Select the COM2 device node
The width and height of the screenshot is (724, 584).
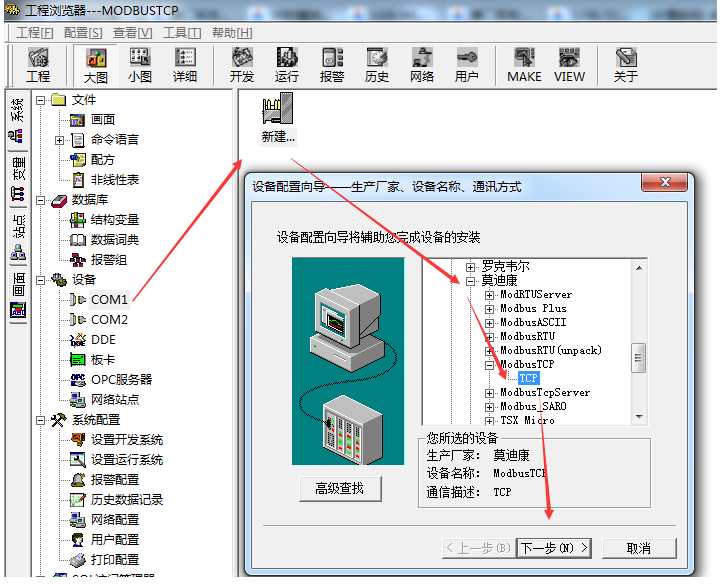click(109, 319)
